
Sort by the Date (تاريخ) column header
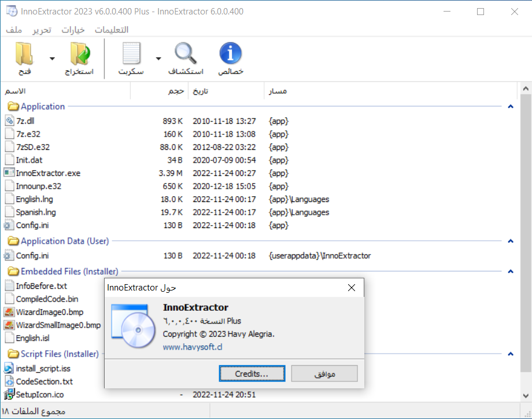pyautogui.click(x=226, y=91)
